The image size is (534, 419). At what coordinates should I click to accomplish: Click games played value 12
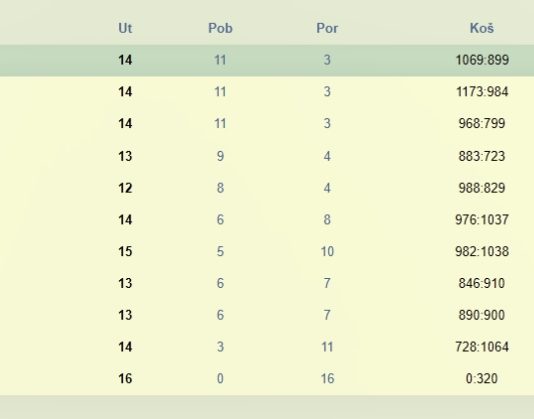click(x=125, y=188)
